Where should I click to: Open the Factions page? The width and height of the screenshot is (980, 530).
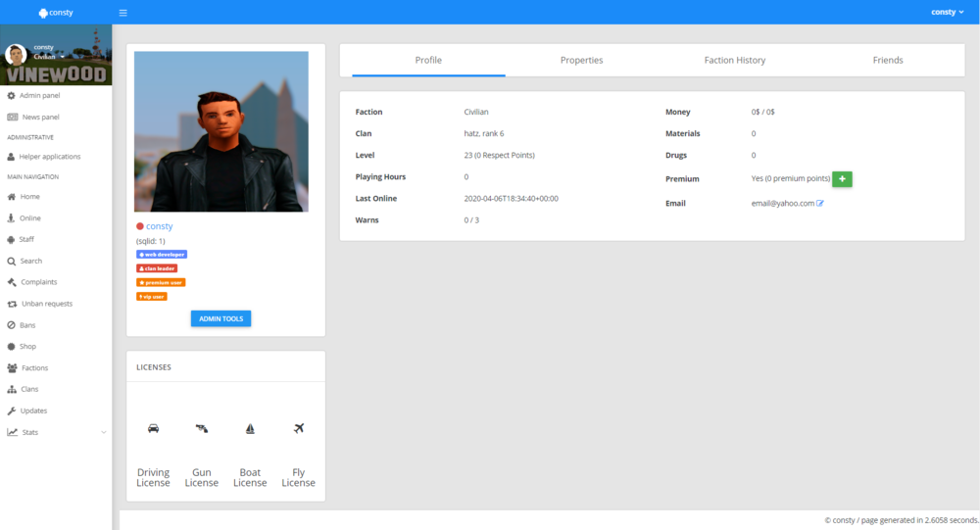pos(34,368)
